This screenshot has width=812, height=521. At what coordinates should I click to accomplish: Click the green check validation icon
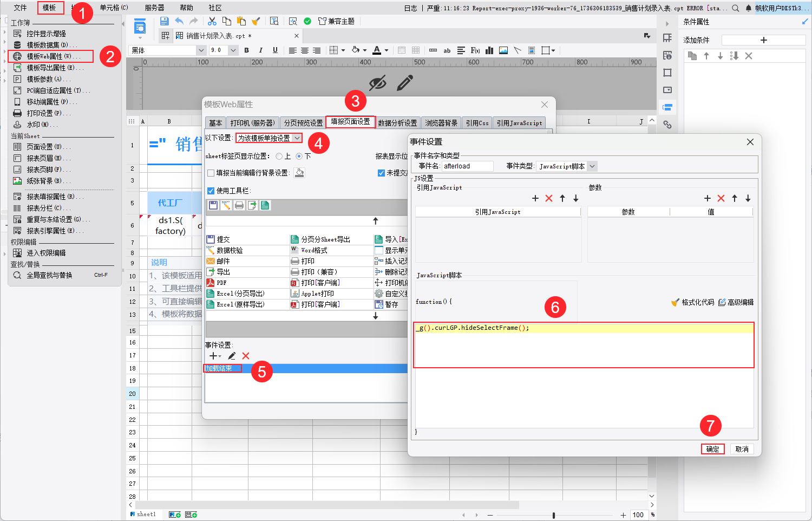[307, 21]
